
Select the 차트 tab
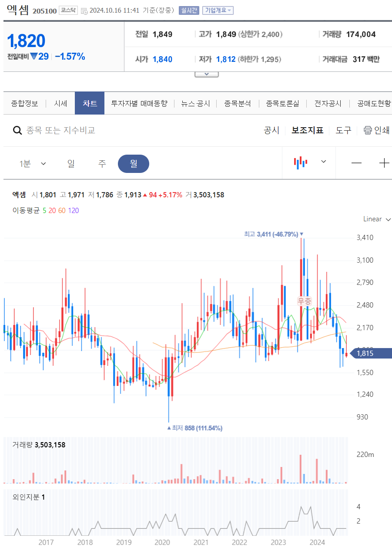(x=90, y=104)
